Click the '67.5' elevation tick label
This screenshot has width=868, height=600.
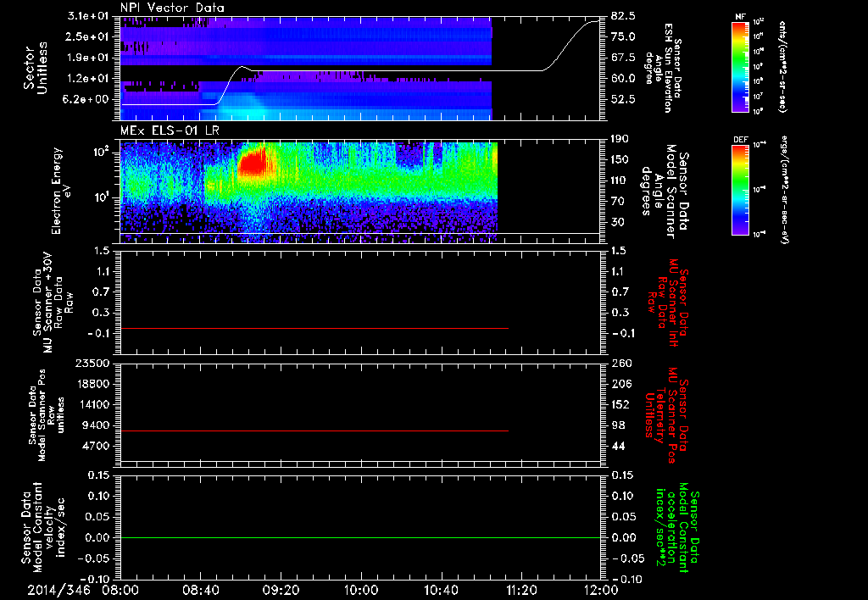[x=623, y=58]
